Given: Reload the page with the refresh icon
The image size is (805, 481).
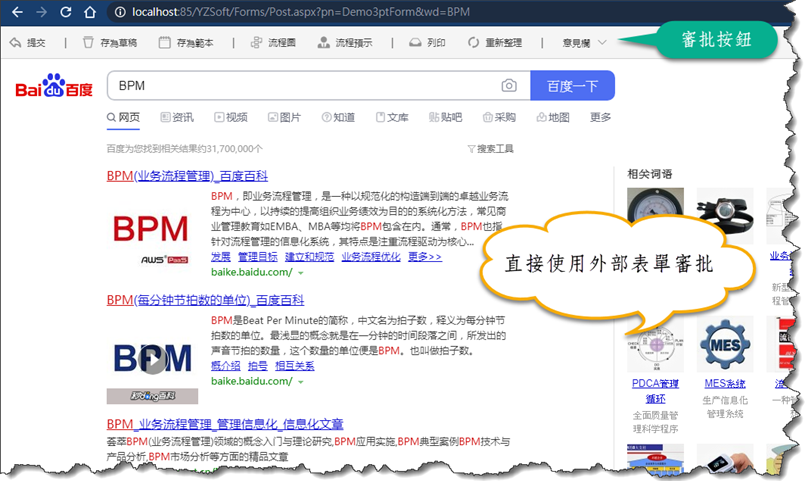Looking at the screenshot, I should click(66, 12).
